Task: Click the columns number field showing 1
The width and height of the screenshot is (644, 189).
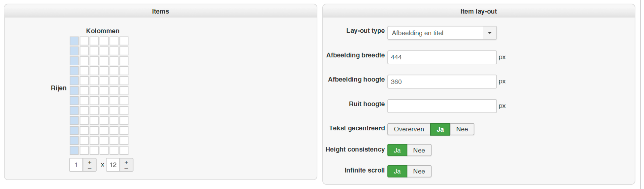Action: click(x=76, y=165)
